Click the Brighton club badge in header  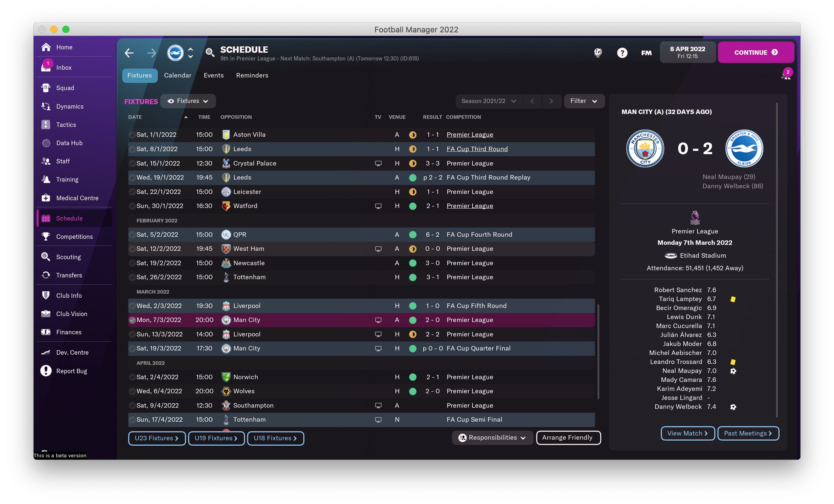pyautogui.click(x=175, y=53)
